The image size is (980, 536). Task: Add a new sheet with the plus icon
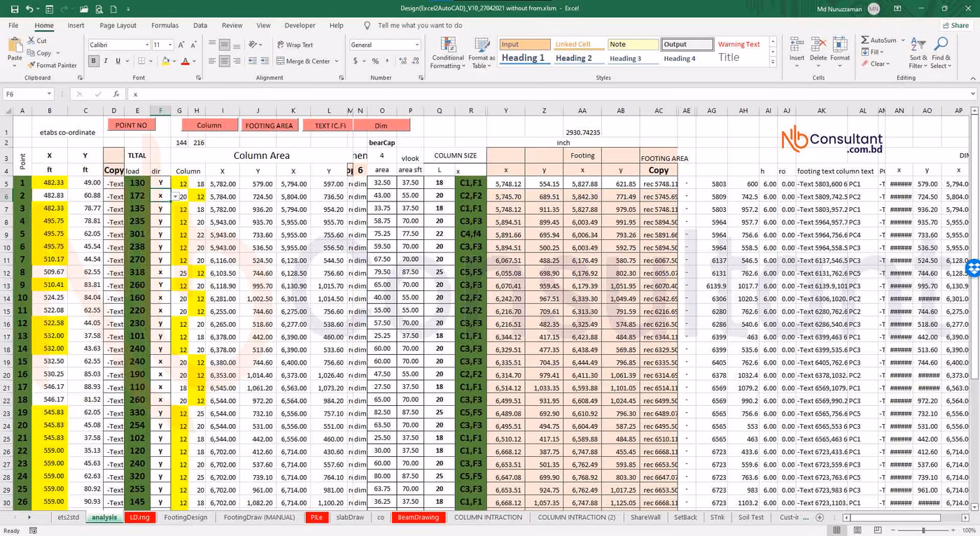click(820, 517)
